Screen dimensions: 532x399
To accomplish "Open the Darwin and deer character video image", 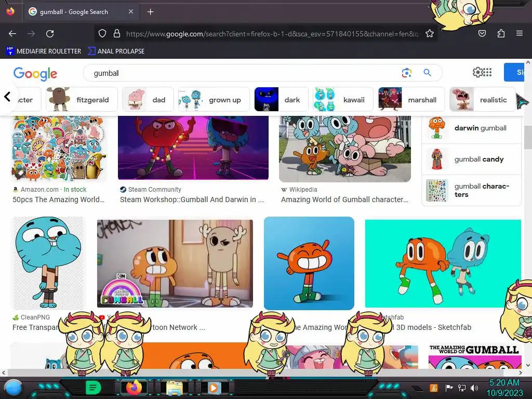I will point(175,263).
